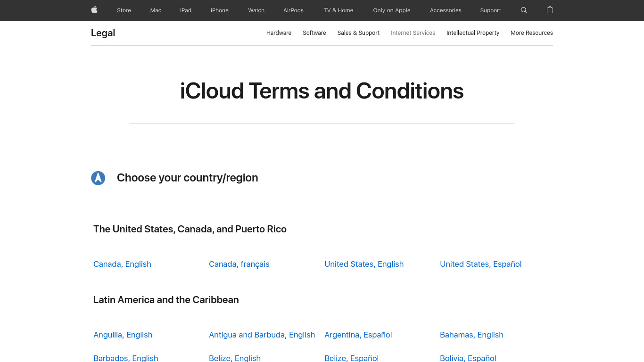Select the More Resources tab

point(532,33)
